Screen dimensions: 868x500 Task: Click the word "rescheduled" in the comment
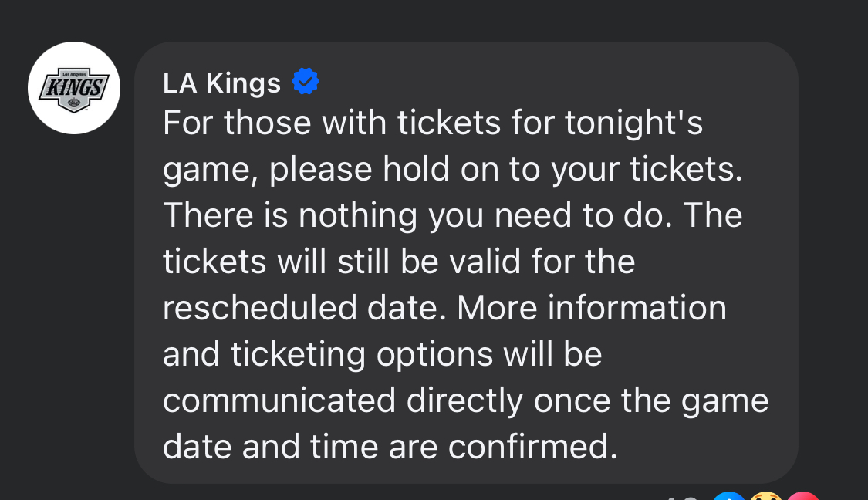coord(259,308)
